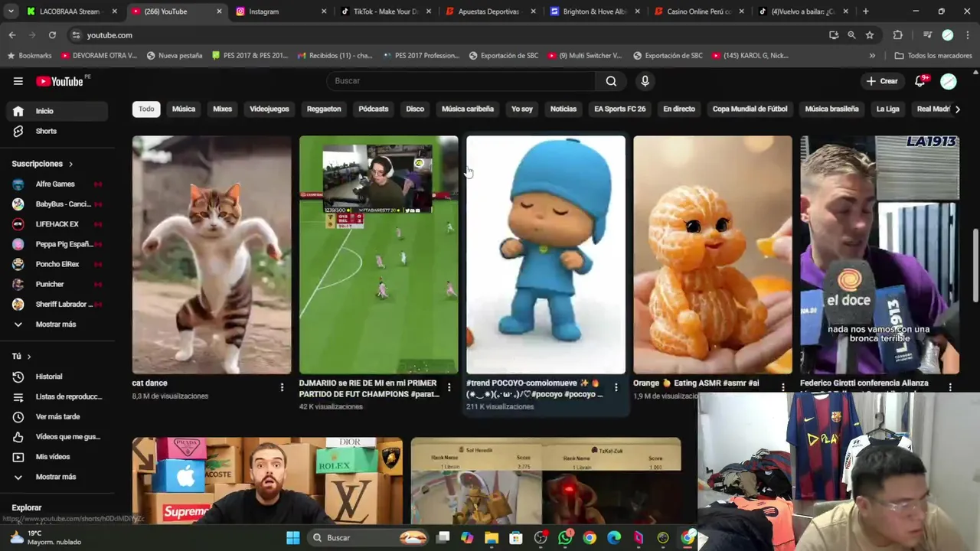
Task: Select the En directo chip
Action: click(679, 109)
